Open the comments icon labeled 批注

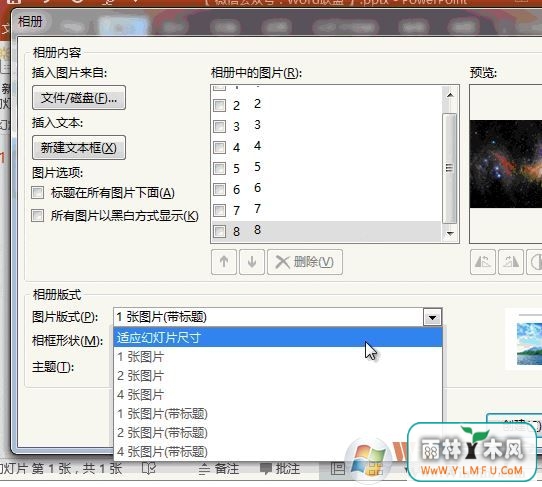point(280,469)
